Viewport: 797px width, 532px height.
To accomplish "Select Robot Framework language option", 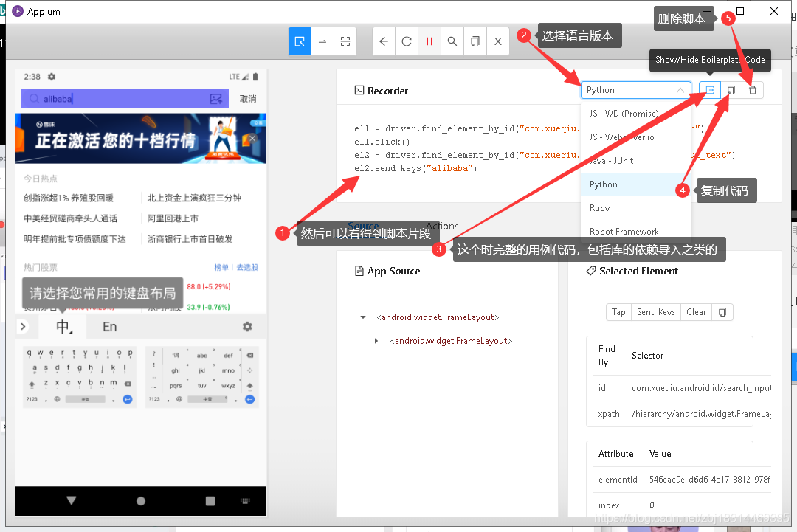I will [x=636, y=231].
